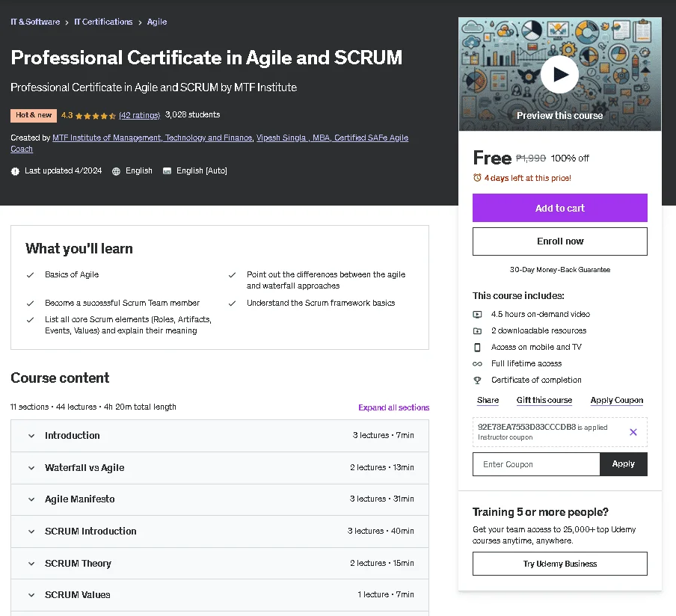Click Training 5 or more people heading
The image size is (676, 616).
[540, 512]
